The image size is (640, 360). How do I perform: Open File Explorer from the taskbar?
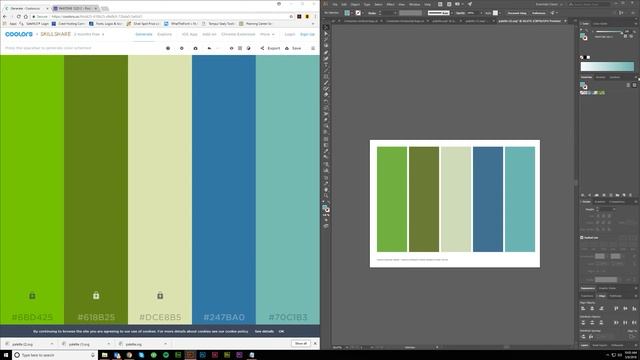click(x=104, y=355)
